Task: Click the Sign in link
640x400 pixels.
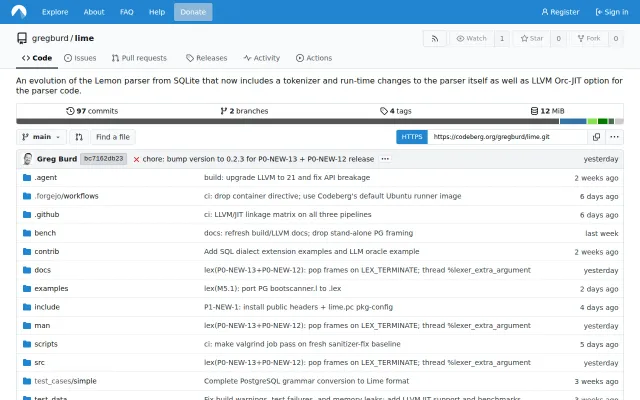Action: click(x=612, y=12)
